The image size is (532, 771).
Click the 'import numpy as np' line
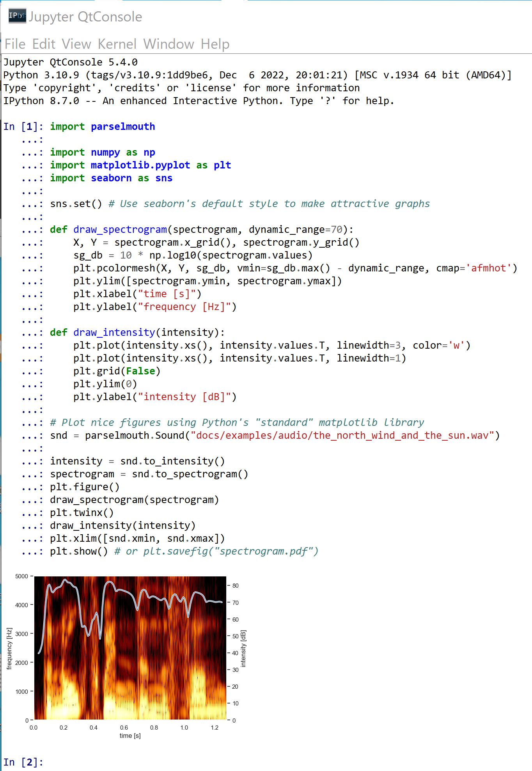pyautogui.click(x=103, y=152)
